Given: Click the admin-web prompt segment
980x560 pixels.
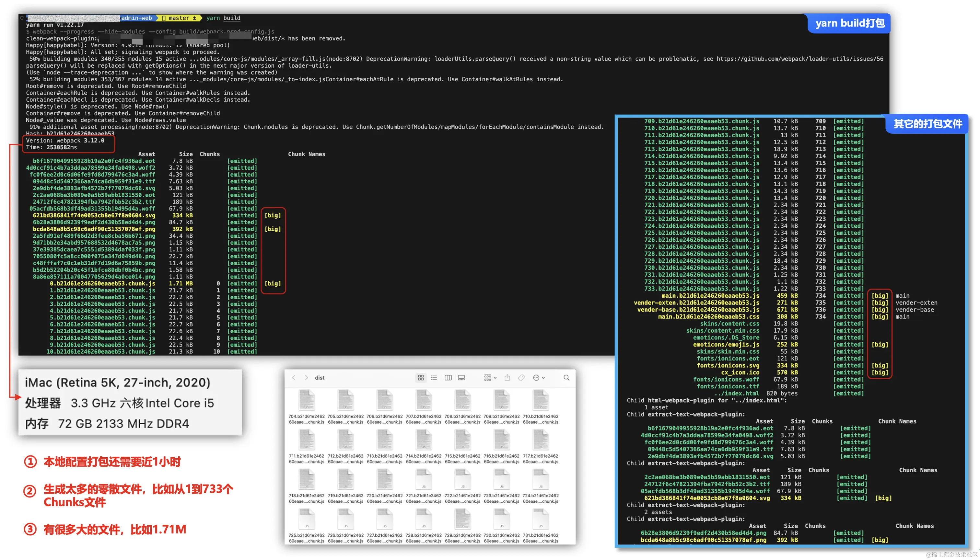Looking at the screenshot, I should [136, 18].
